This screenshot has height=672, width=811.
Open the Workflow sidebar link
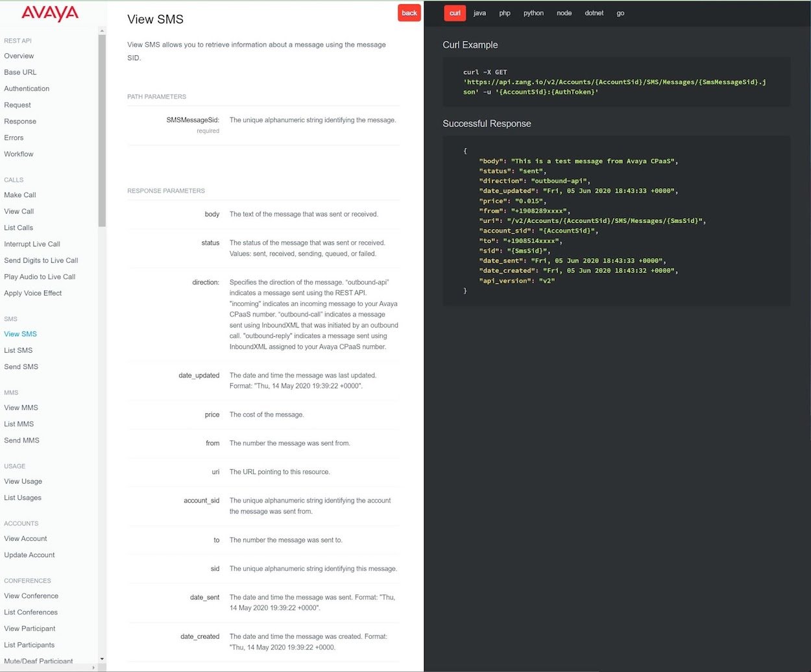pos(19,154)
